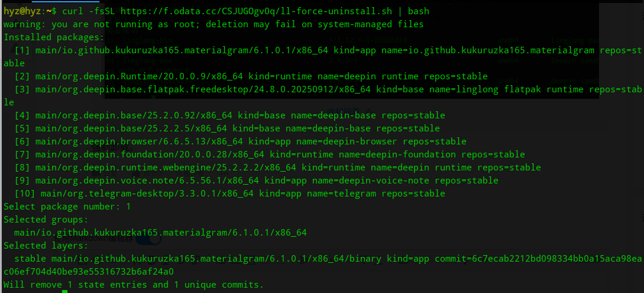
Task: Click the "Selected groups:" heading
Action: coord(46,220)
